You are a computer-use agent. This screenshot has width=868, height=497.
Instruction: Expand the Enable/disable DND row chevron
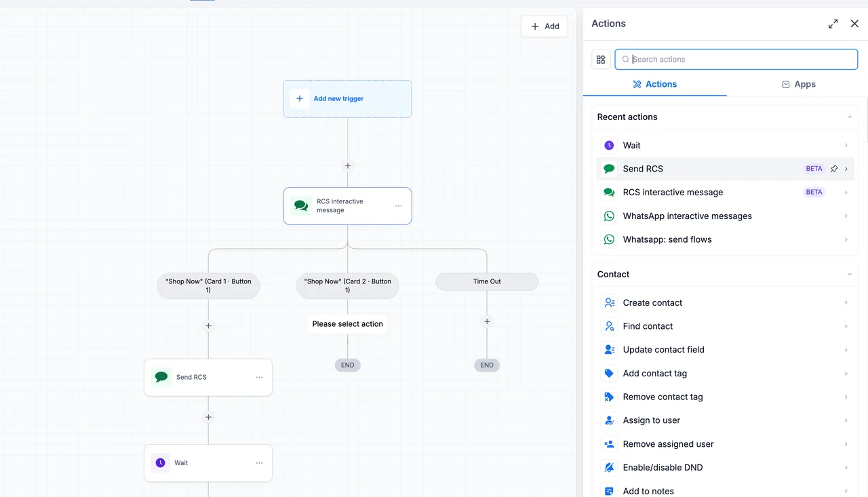tap(846, 468)
